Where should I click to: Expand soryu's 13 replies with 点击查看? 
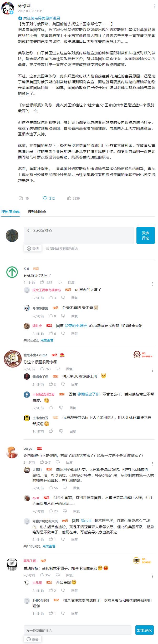(49, 539)
